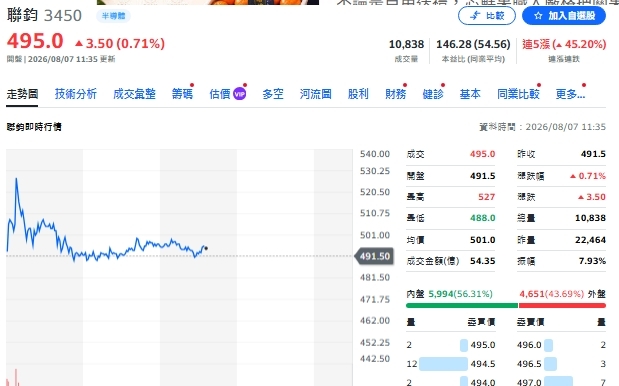Click the current price 495.0 headline

[x=35, y=41]
